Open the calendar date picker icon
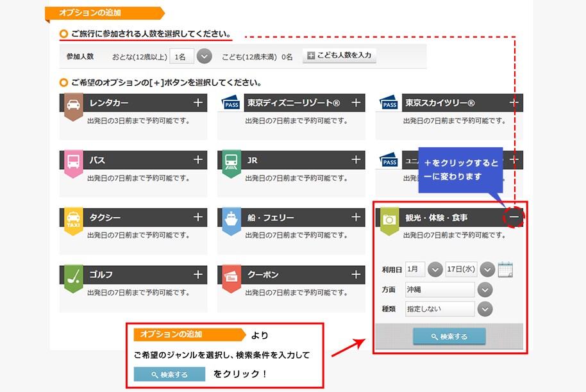This screenshot has height=392, width=586. coord(506,269)
